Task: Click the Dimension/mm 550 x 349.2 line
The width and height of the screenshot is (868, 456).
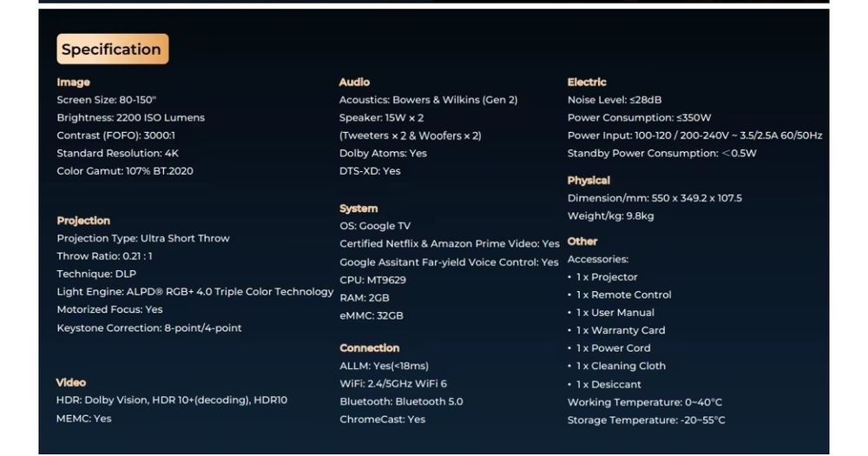Action: click(x=654, y=198)
